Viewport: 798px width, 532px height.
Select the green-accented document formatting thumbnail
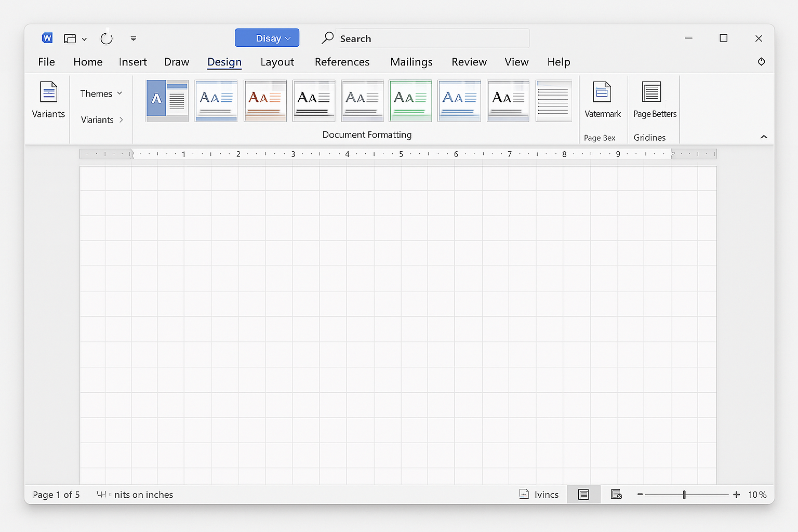point(410,100)
